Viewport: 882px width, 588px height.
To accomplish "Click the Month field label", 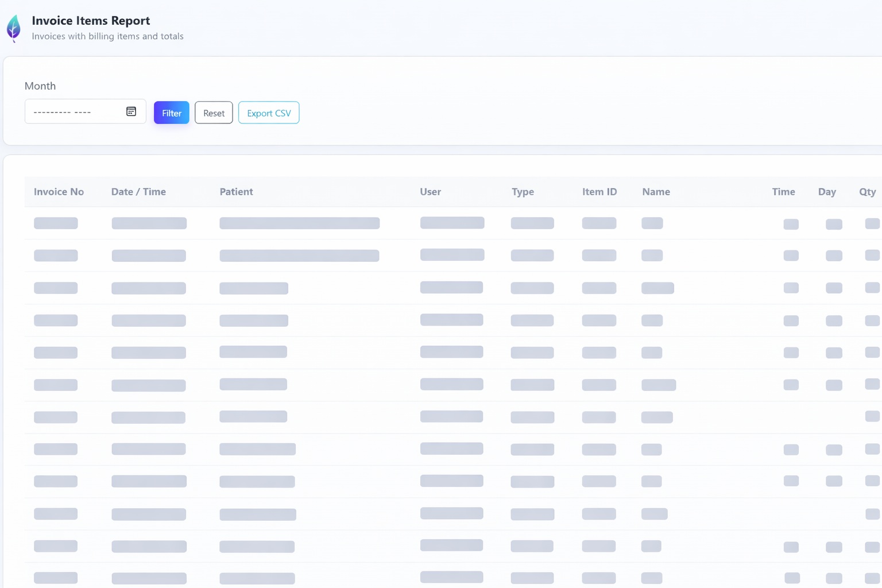I will 40,86.
